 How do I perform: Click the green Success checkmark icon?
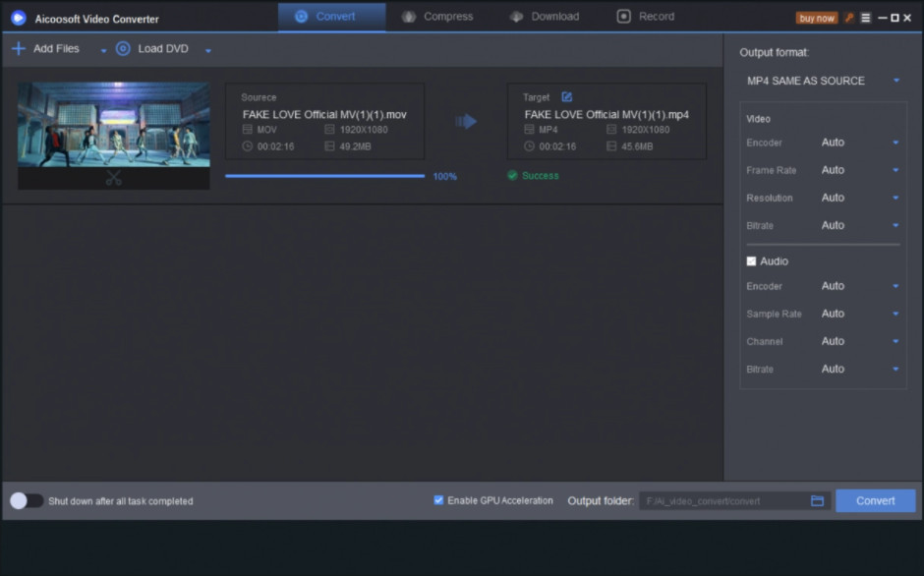tap(513, 175)
